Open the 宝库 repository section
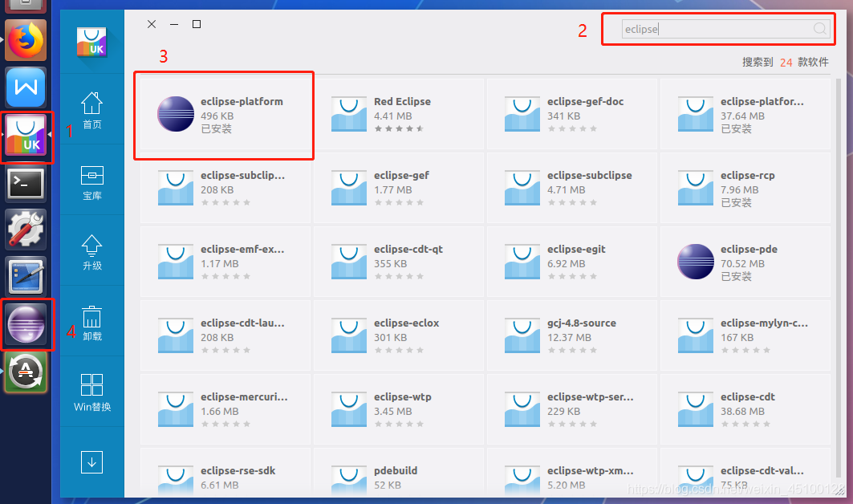The width and height of the screenshot is (853, 504). 92,184
